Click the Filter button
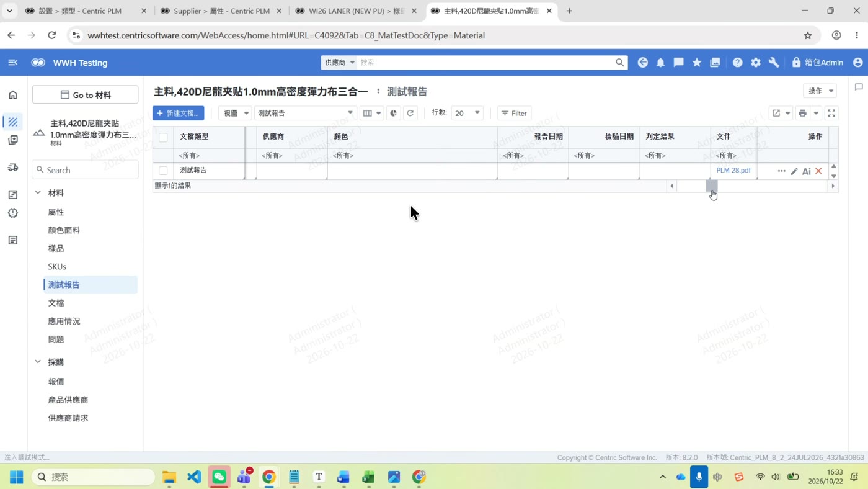 (514, 114)
